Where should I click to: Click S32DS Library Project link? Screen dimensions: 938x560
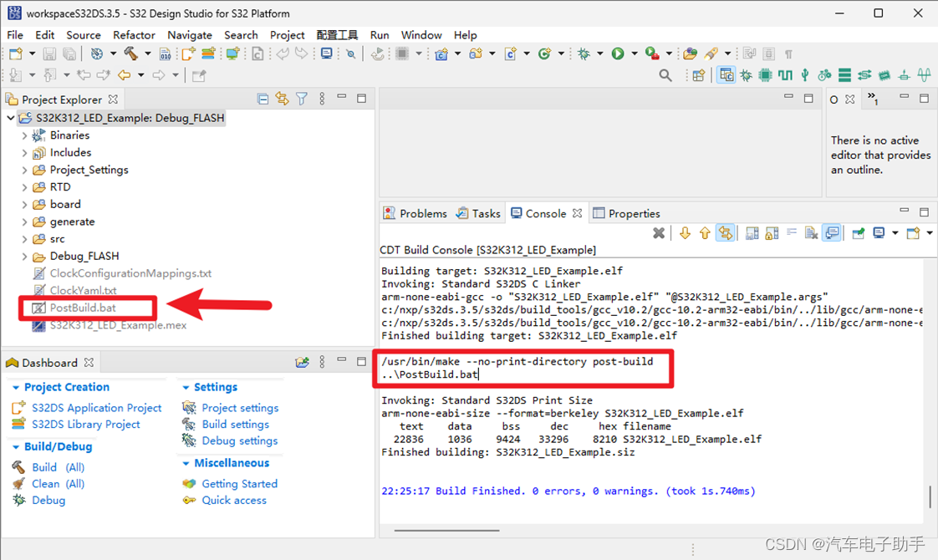pos(85,425)
